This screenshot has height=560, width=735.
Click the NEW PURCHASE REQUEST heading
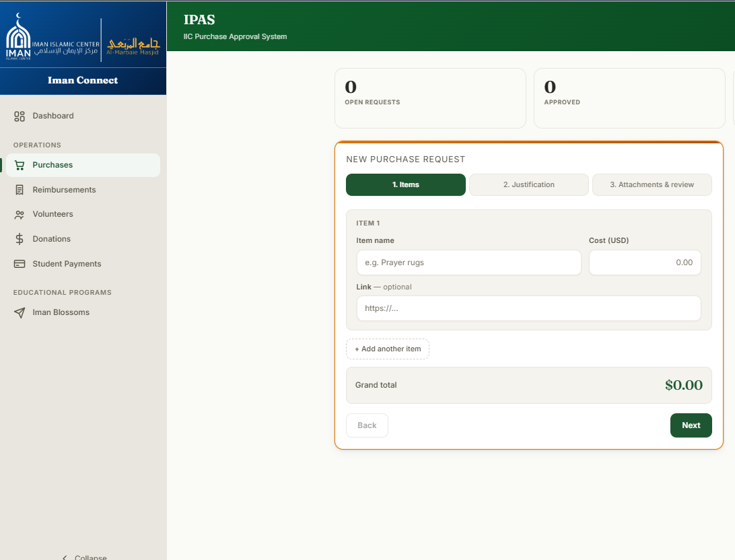[405, 160]
